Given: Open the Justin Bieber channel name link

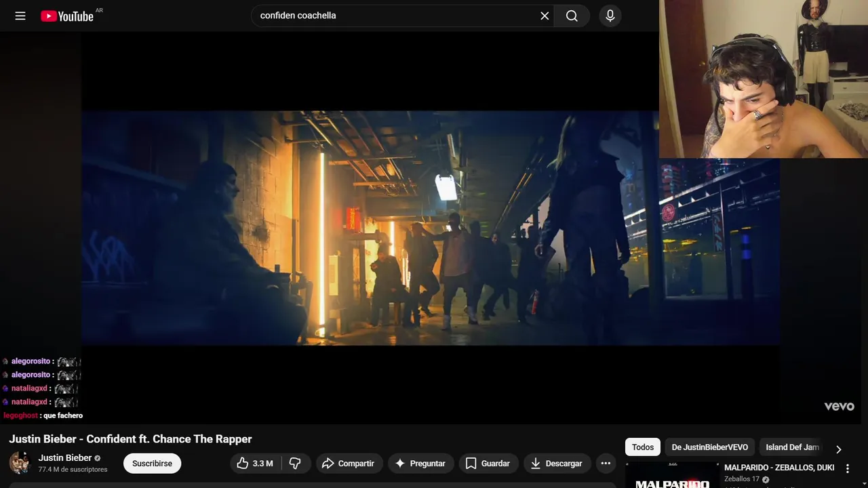Looking at the screenshot, I should tap(64, 457).
